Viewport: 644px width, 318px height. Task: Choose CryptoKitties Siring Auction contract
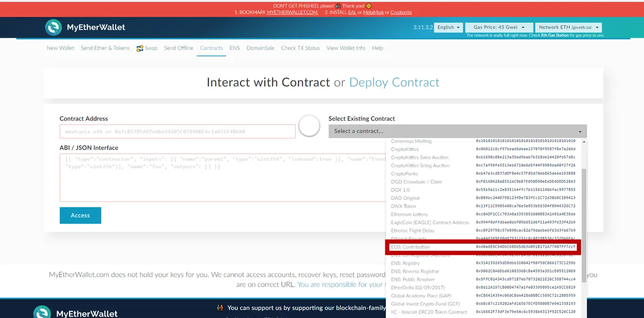point(483,165)
